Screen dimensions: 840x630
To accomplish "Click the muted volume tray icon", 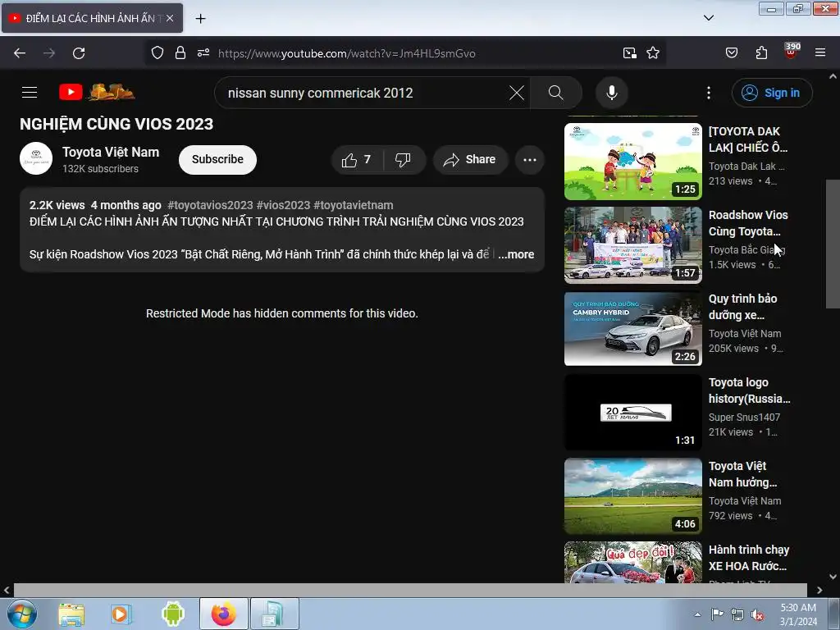I will 757,614.
